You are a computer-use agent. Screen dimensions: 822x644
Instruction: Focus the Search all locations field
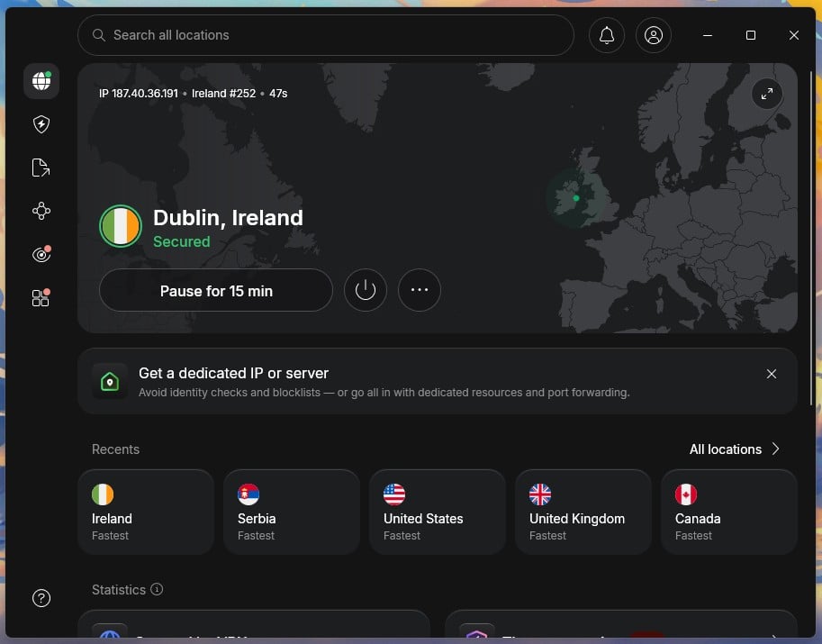[x=326, y=35]
